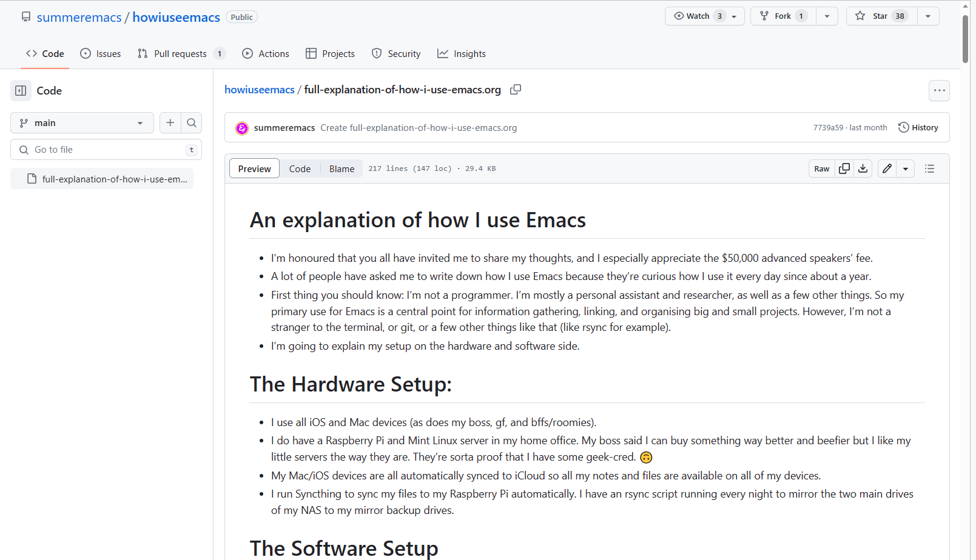Click 'The Software Setup' heading
The width and height of the screenshot is (976, 560).
[344, 548]
